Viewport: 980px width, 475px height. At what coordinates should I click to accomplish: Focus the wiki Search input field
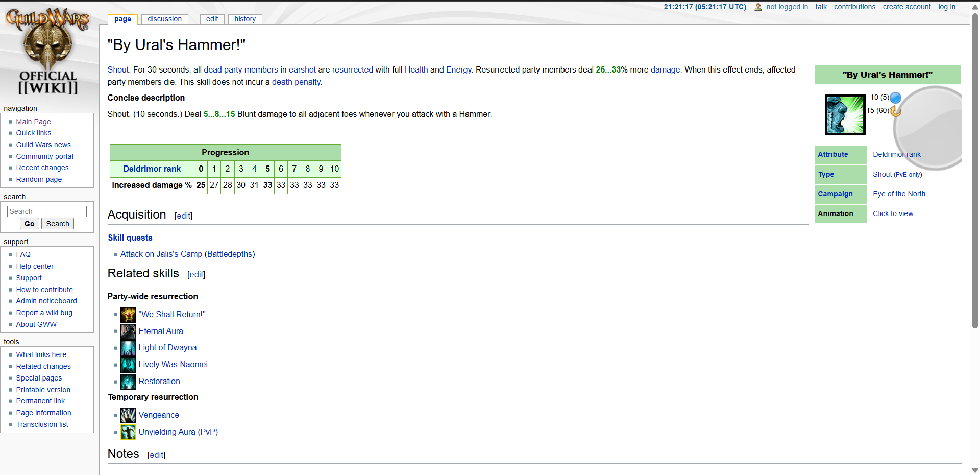coord(47,211)
